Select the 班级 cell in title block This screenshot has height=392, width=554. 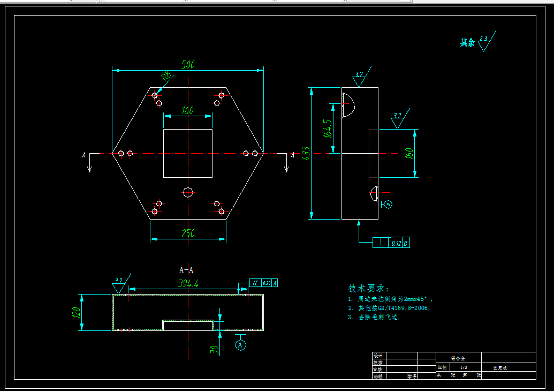click(378, 376)
